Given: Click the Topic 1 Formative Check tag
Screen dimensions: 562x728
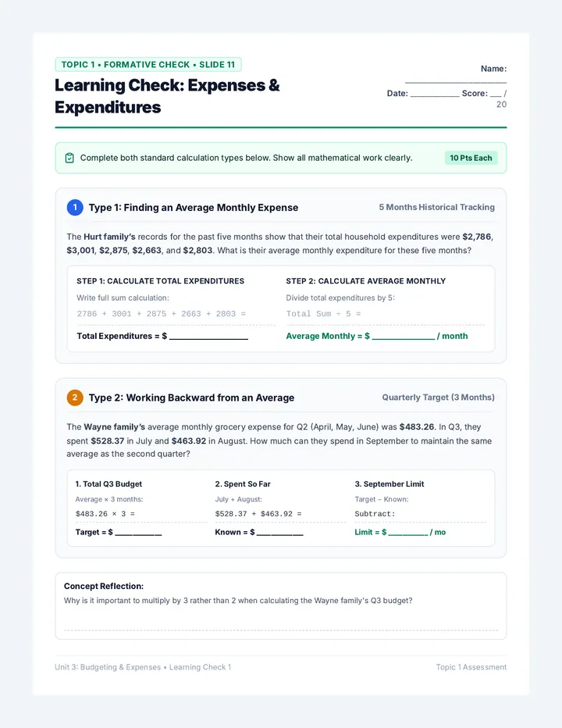Looking at the screenshot, I should [x=148, y=65].
